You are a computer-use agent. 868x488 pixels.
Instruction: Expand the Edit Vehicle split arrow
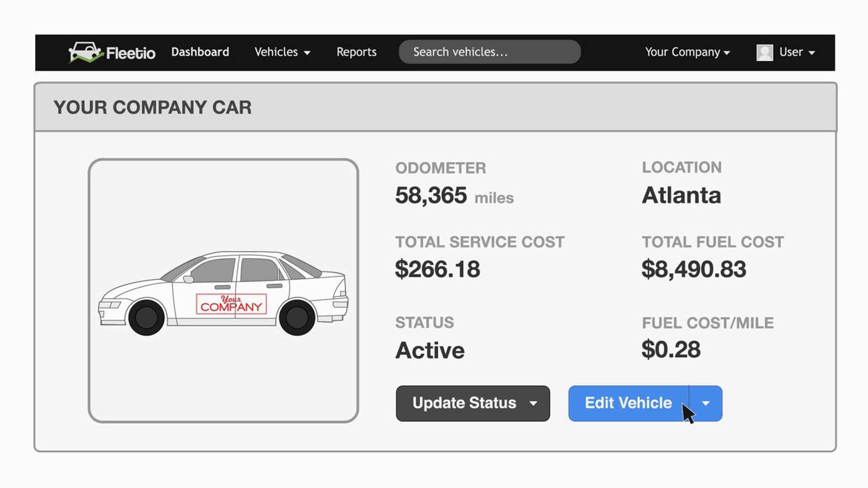pos(706,403)
